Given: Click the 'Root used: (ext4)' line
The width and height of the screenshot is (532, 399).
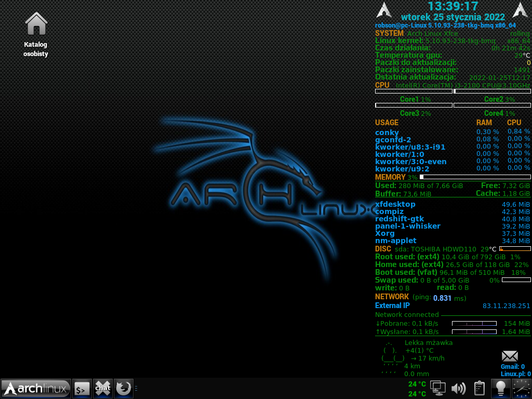Looking at the screenshot, I should (447, 257).
